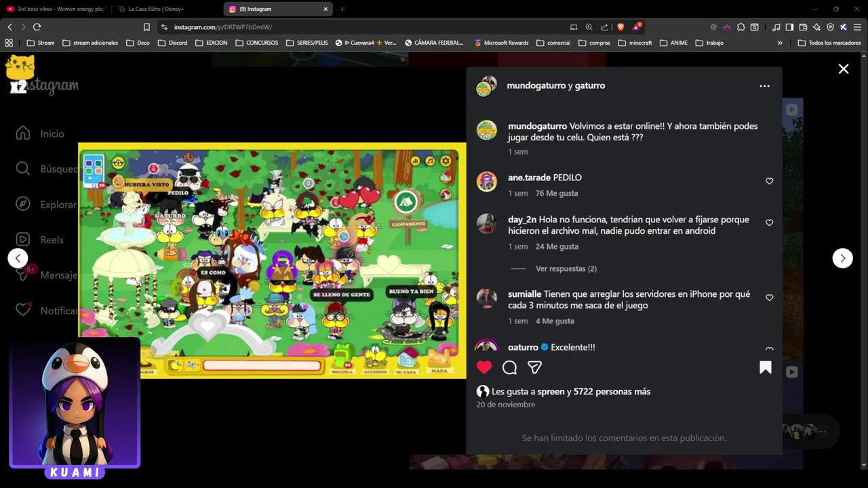Open mundogaturro profile from post header
Screen dimensions: 868x488
(x=536, y=85)
